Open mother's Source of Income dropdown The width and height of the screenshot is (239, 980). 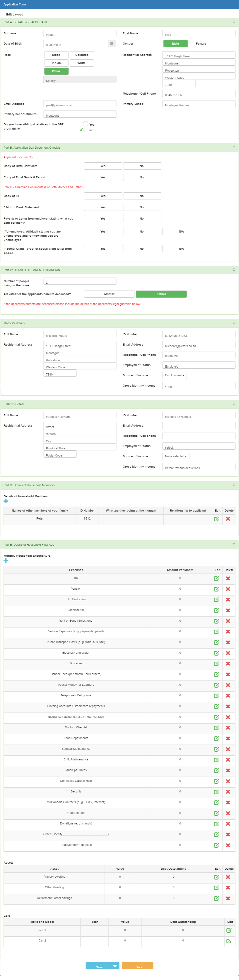click(x=175, y=376)
